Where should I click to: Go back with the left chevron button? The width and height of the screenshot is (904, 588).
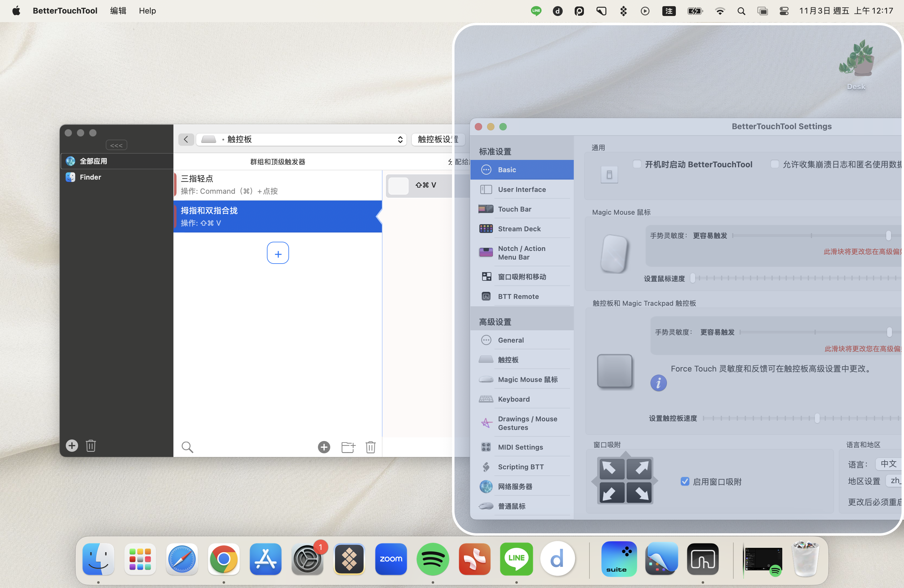pos(186,139)
